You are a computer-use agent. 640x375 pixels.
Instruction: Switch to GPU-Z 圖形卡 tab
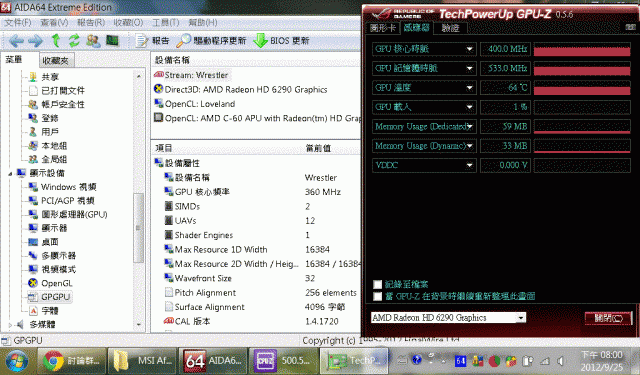383,28
